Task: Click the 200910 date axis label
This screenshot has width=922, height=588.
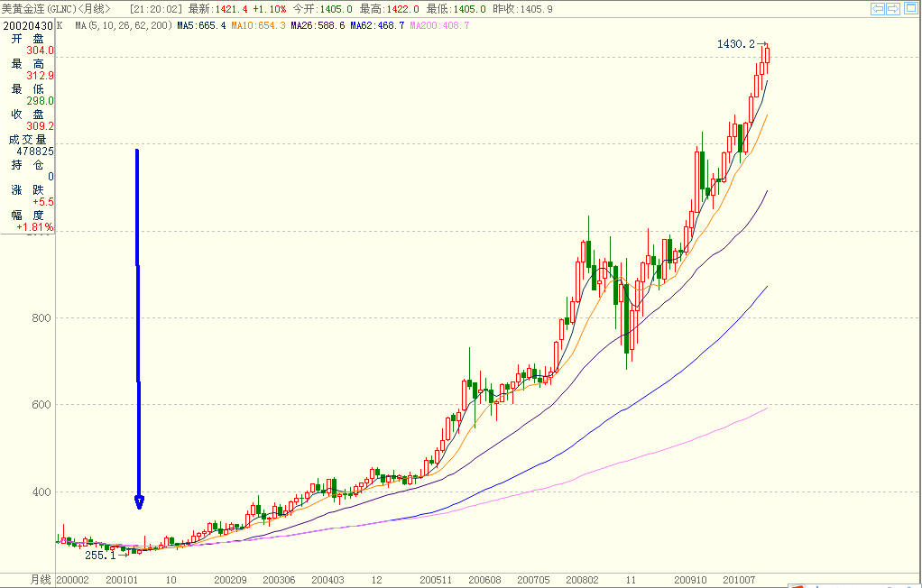Action: tap(691, 581)
